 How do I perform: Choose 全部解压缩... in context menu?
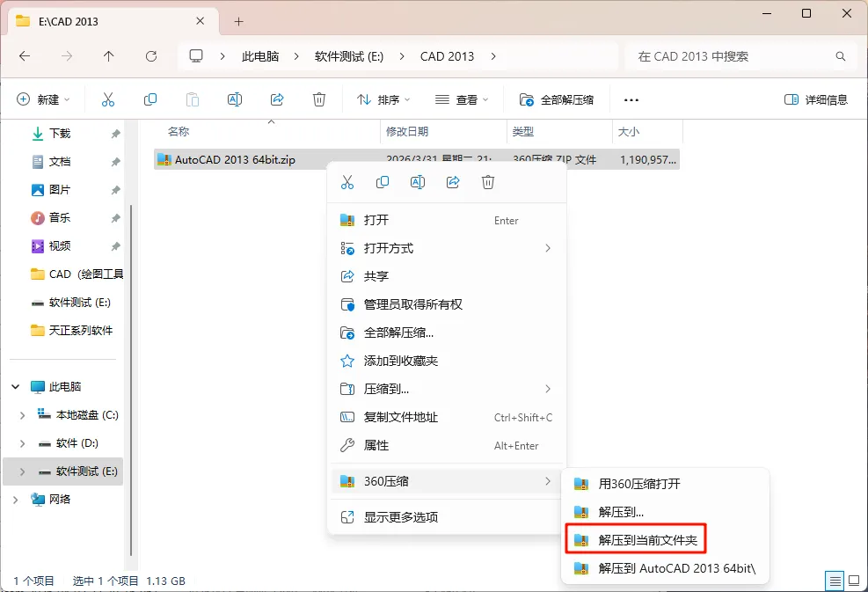446,333
